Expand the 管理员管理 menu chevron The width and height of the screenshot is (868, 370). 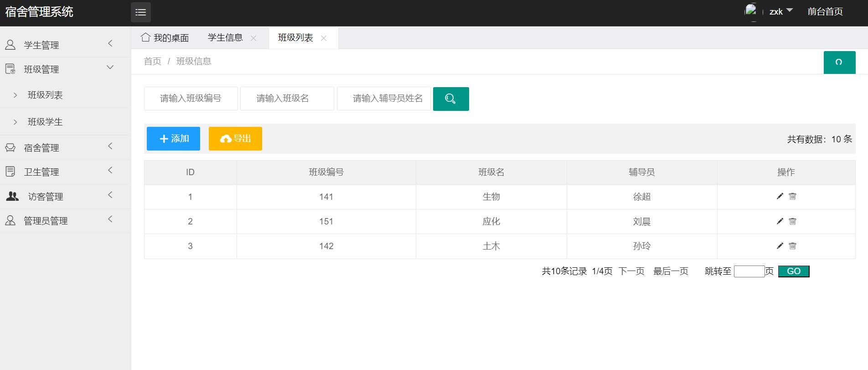point(110,219)
